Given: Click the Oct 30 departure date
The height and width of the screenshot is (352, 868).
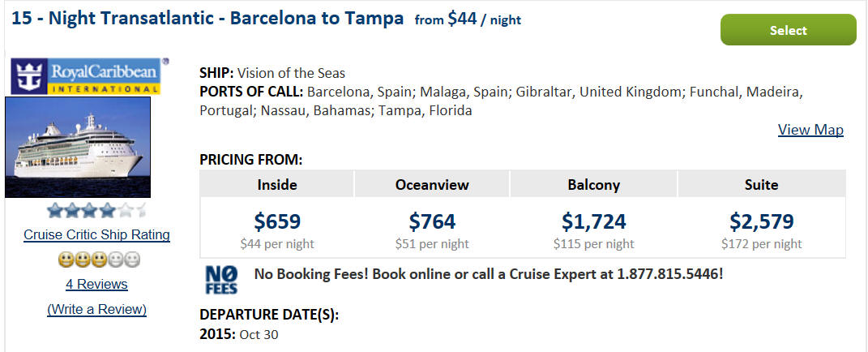Looking at the screenshot, I should pyautogui.click(x=259, y=335).
